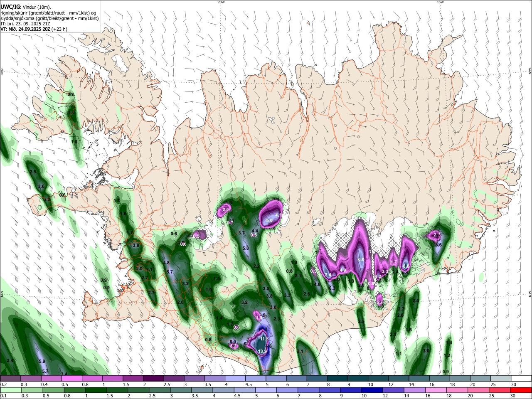This screenshot has height=399, width=532.
Task: Click the 'IT: þri. 23. 09. 2025 21Z' line
Action: click(x=25, y=24)
